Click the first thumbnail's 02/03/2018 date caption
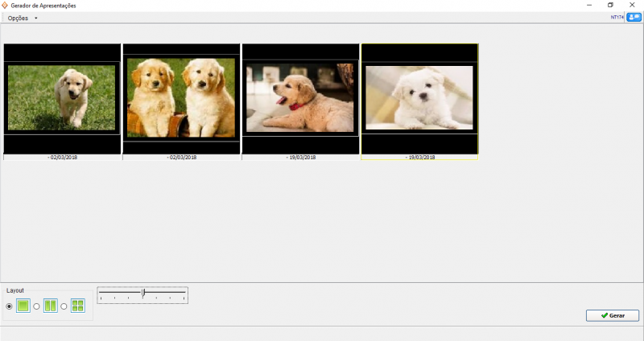Viewport: 644px width, 341px height. pyautogui.click(x=62, y=158)
